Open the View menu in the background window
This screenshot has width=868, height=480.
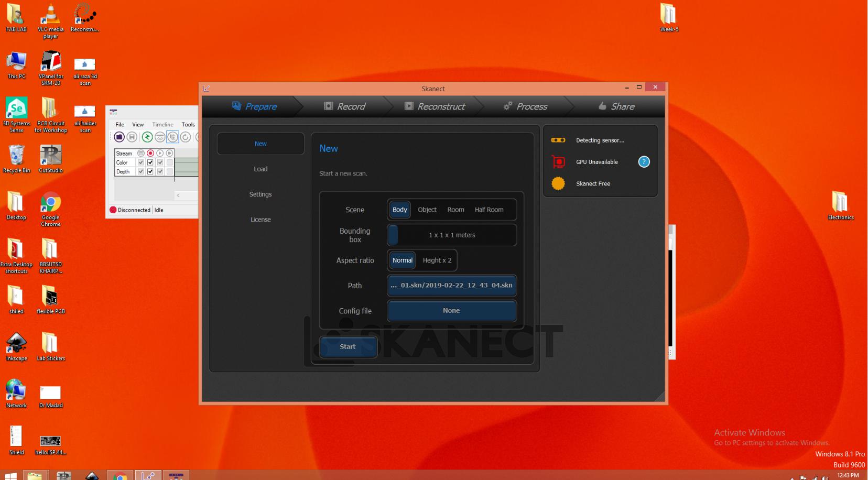pyautogui.click(x=138, y=125)
